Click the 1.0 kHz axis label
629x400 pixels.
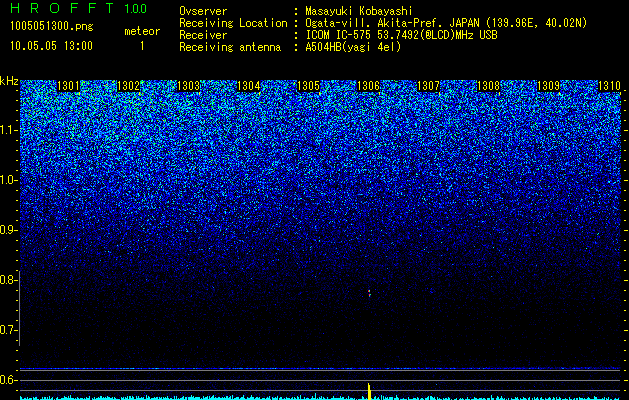tap(9, 180)
